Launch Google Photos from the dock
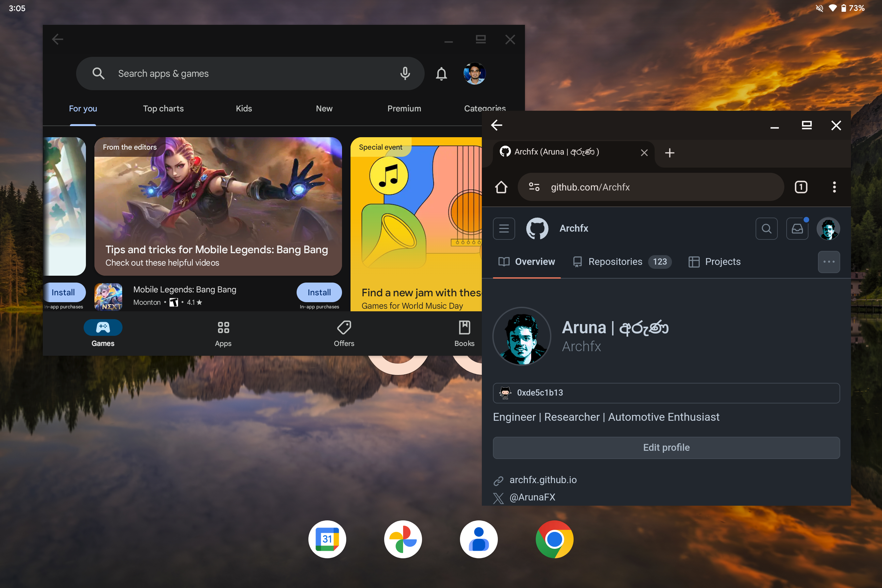This screenshot has height=588, width=882. (x=403, y=539)
